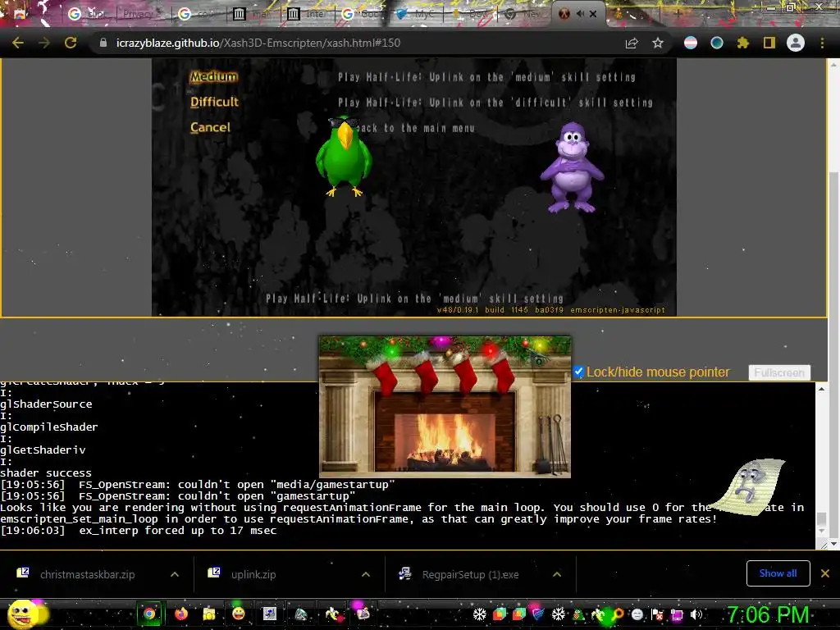This screenshot has height=630, width=840.
Task: Click 'ex_interp forced up to 17 msec' line
Action: (178, 531)
